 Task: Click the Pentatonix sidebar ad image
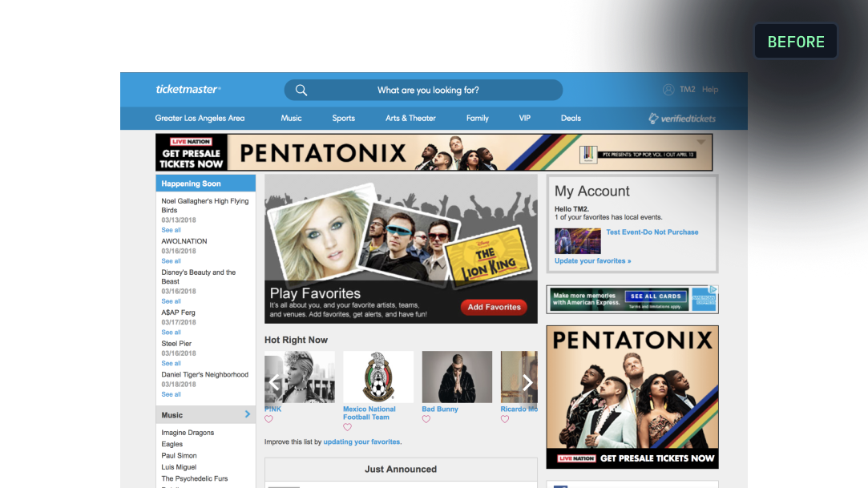(x=632, y=397)
